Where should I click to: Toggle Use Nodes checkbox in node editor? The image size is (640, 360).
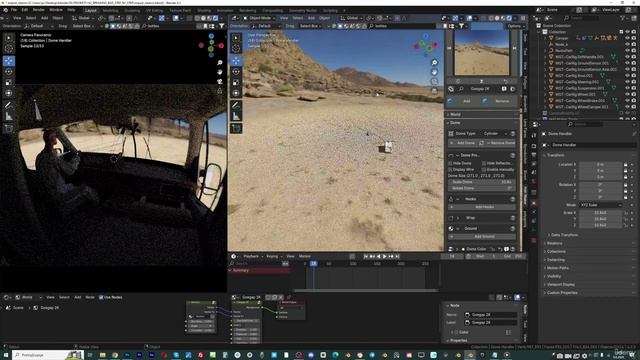click(x=101, y=297)
